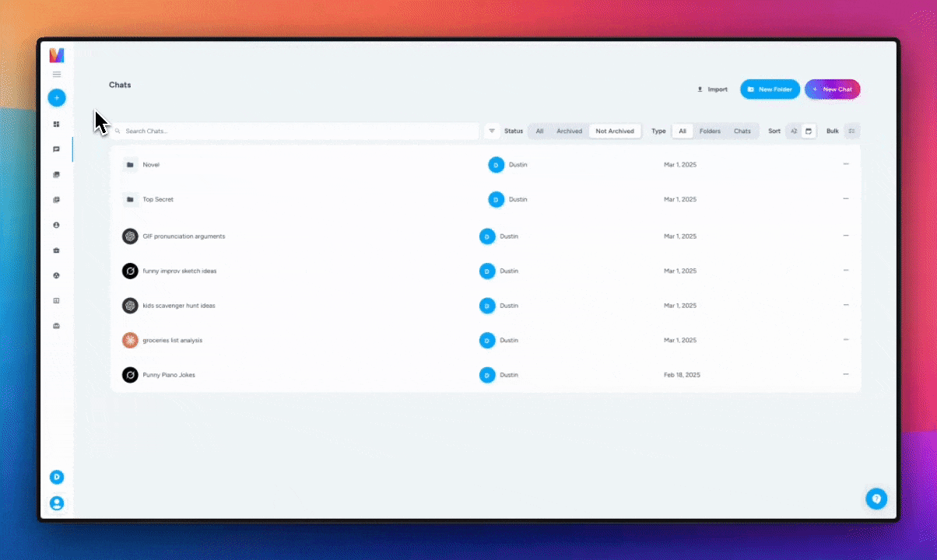Click the filter icon beside Status

click(x=492, y=131)
